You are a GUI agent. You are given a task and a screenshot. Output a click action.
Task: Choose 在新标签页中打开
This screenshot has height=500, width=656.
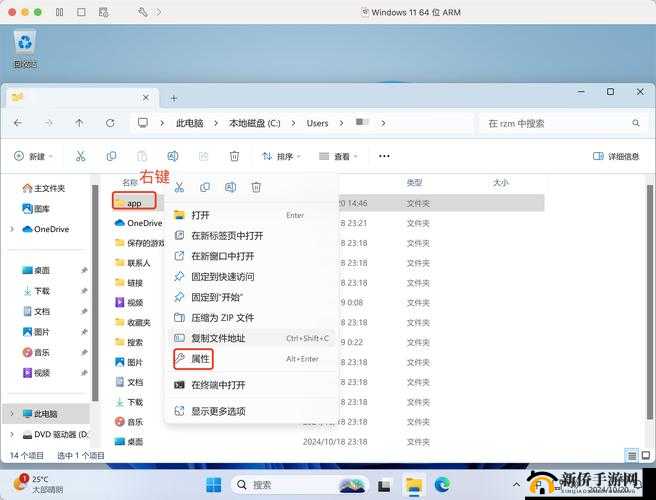click(251, 236)
